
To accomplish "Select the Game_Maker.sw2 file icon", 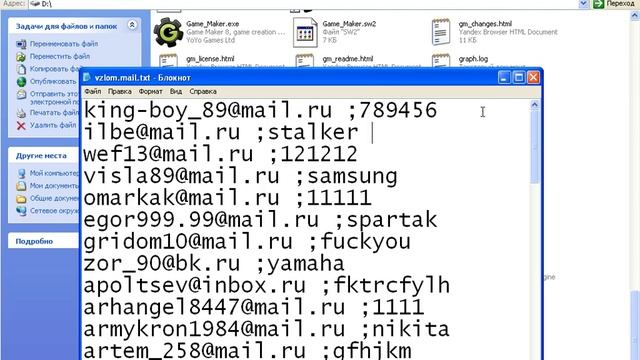I will [x=304, y=33].
